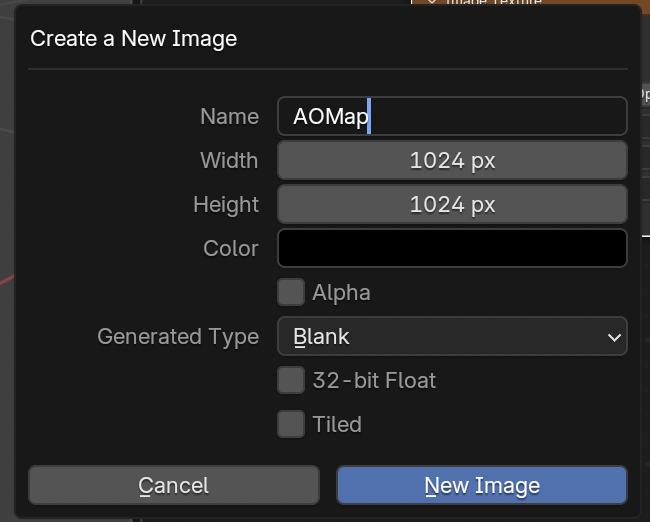Click the Name text field containing AOMap

(x=452, y=117)
